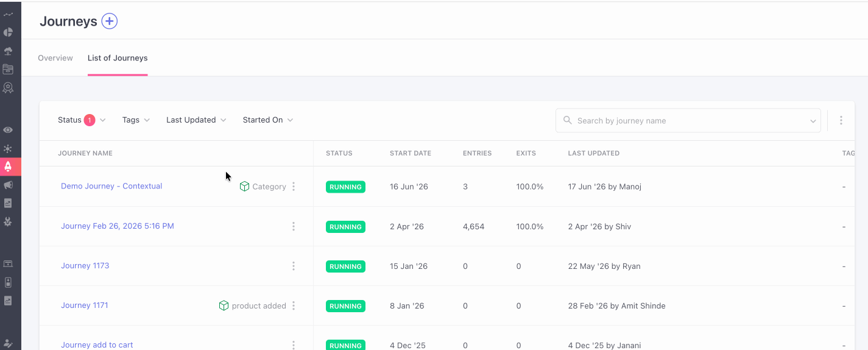Open the Started On filter dropdown

tap(268, 120)
